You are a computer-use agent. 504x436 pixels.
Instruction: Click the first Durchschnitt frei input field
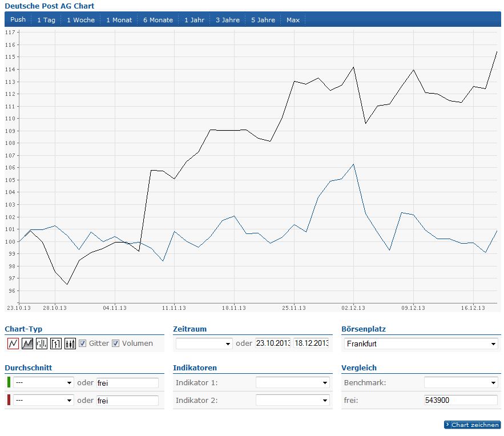click(x=127, y=383)
